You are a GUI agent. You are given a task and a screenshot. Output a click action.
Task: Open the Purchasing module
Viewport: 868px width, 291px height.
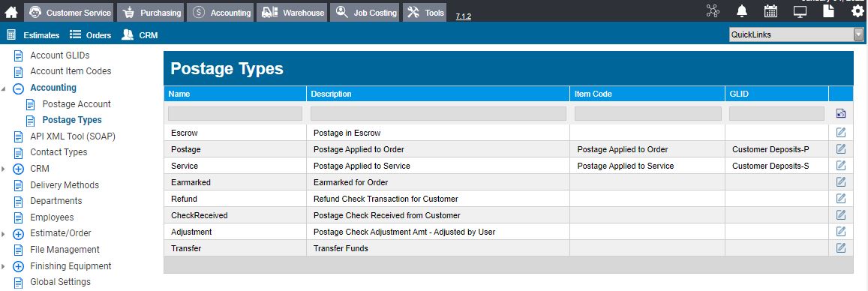[x=151, y=12]
